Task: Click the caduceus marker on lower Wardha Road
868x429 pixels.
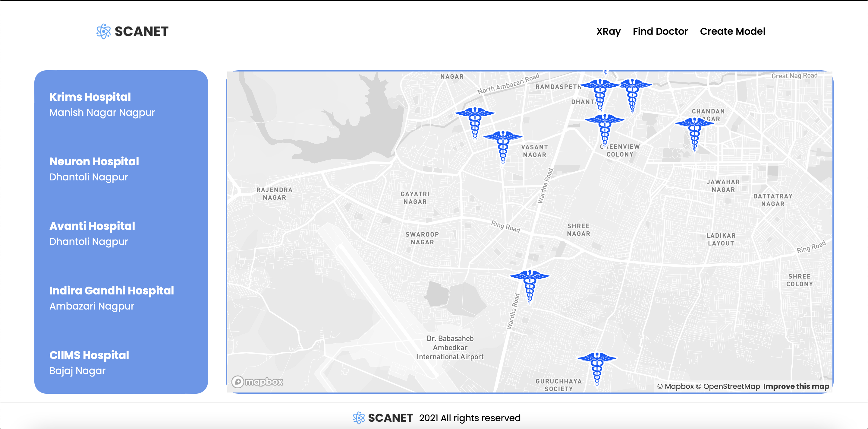Action: point(529,286)
